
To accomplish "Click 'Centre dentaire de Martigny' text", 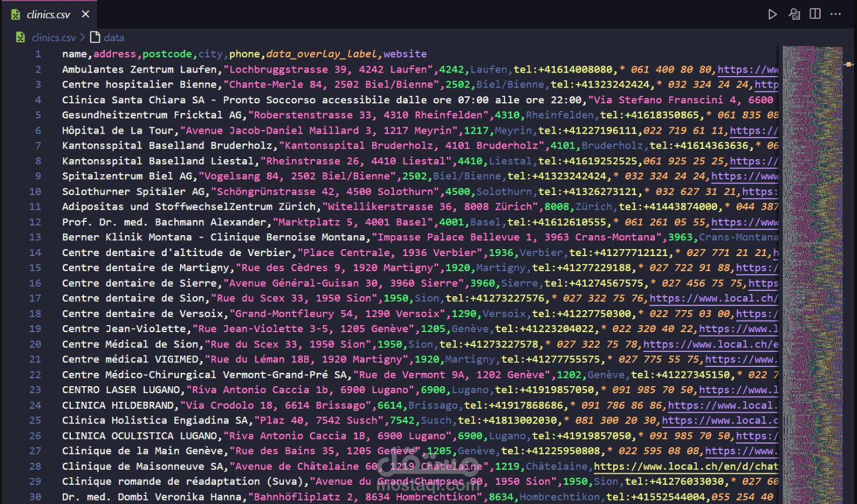I will coord(146,268).
